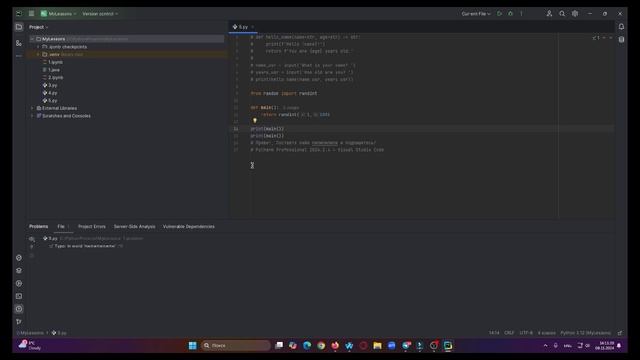Open File Explorer from the taskbar

pyautogui.click(x=377, y=346)
